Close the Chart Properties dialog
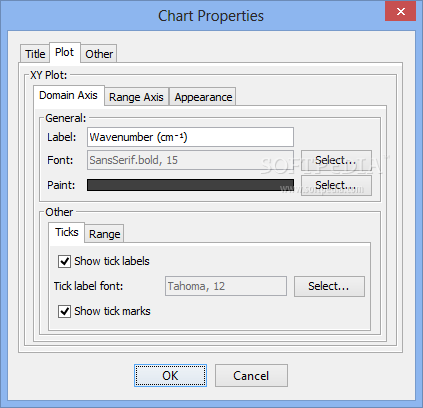The height and width of the screenshot is (408, 423). tap(400, 11)
